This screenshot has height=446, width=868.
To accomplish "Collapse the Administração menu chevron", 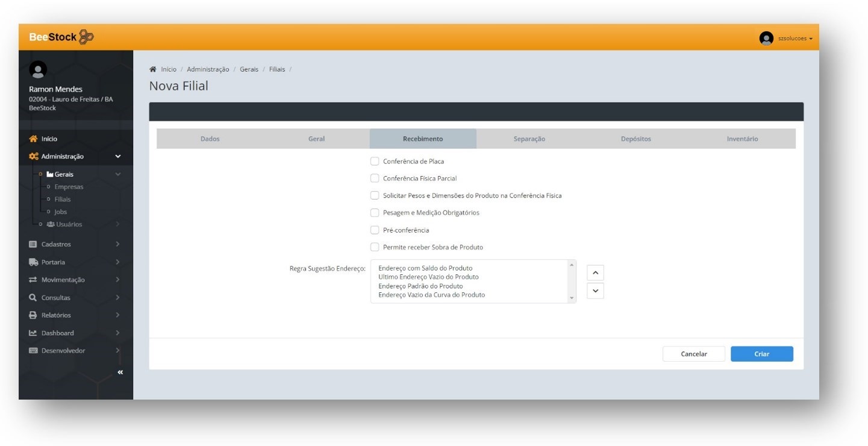I will point(118,157).
